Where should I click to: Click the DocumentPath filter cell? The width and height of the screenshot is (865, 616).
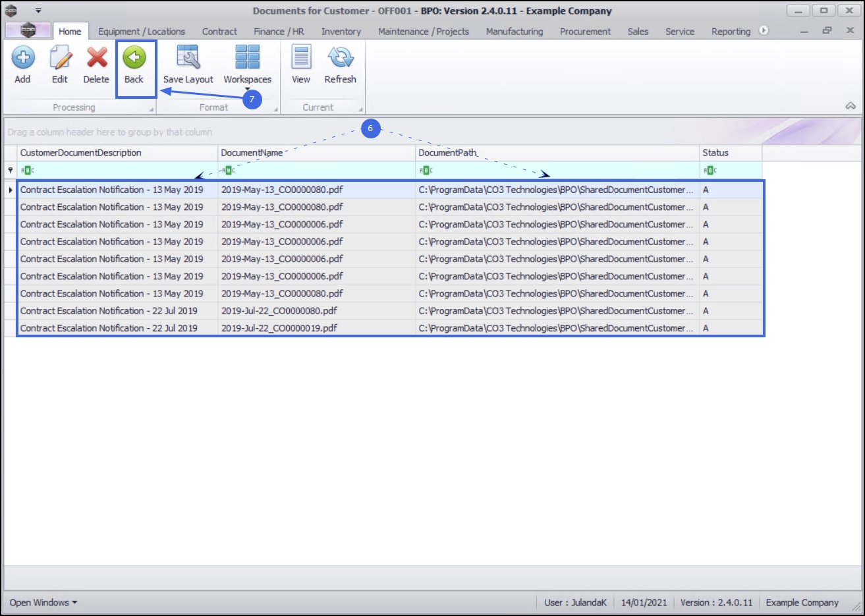pyautogui.click(x=557, y=171)
